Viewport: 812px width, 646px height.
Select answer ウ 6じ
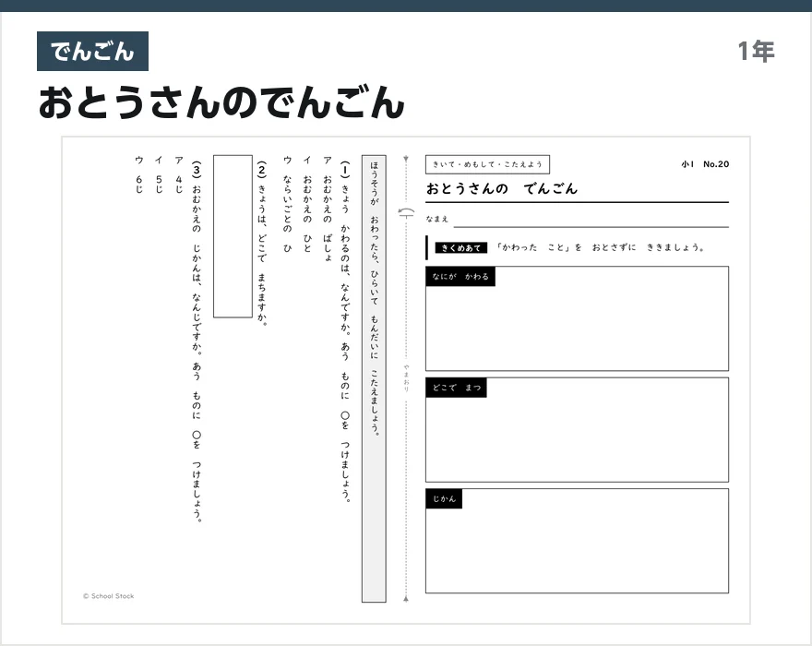pos(138,174)
